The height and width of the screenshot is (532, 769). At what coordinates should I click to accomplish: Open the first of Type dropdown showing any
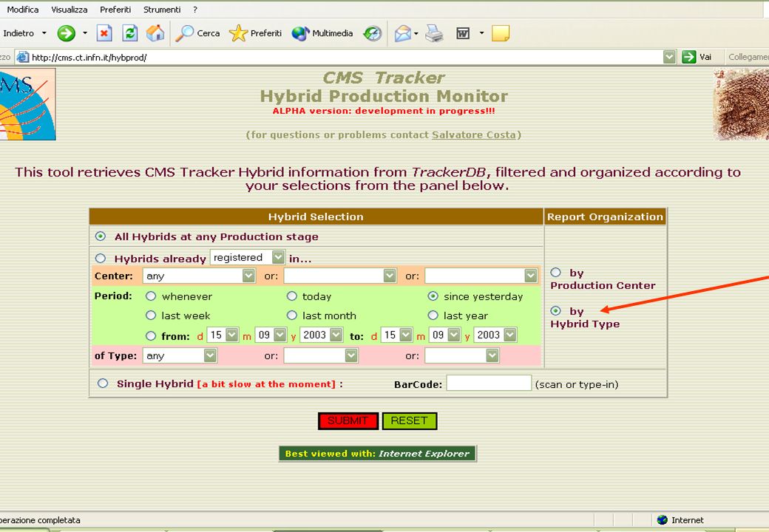click(180, 355)
